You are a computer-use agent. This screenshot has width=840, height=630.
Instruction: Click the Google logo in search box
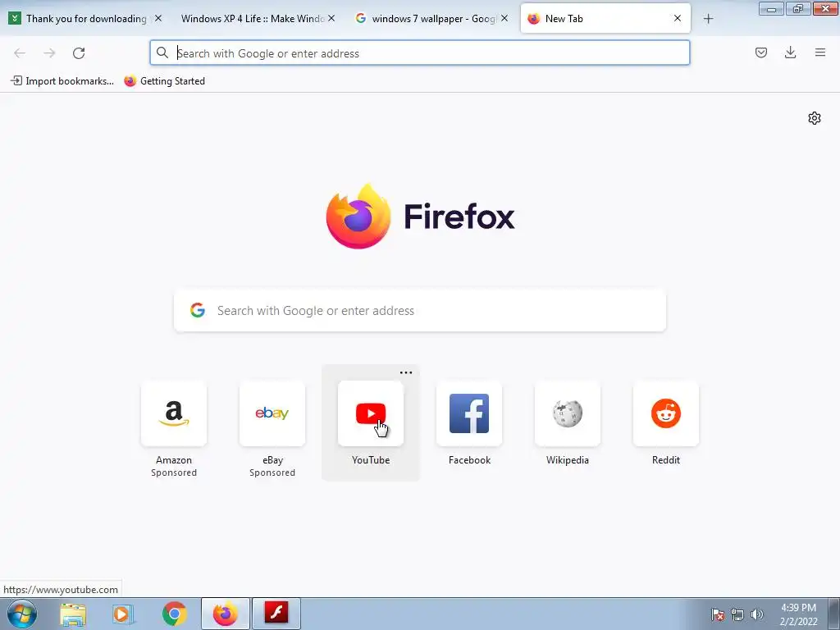pos(198,310)
